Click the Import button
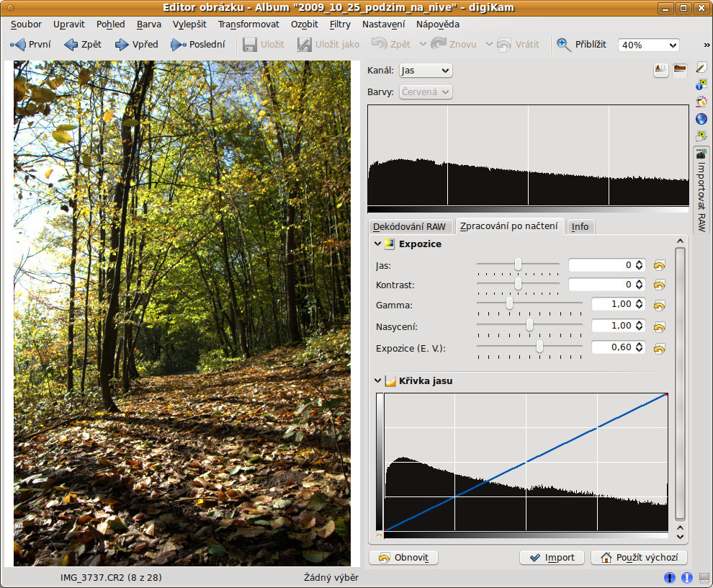Image resolution: width=713 pixels, height=588 pixels. pos(552,557)
